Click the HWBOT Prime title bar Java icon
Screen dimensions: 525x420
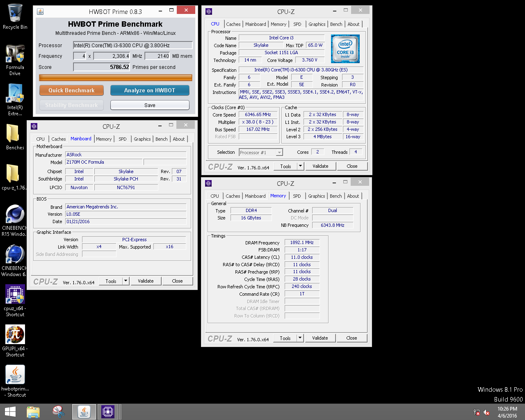coord(40,11)
